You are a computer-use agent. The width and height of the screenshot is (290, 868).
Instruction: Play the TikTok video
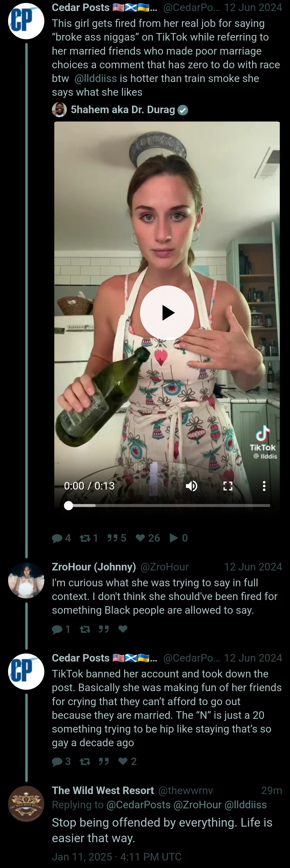(167, 313)
